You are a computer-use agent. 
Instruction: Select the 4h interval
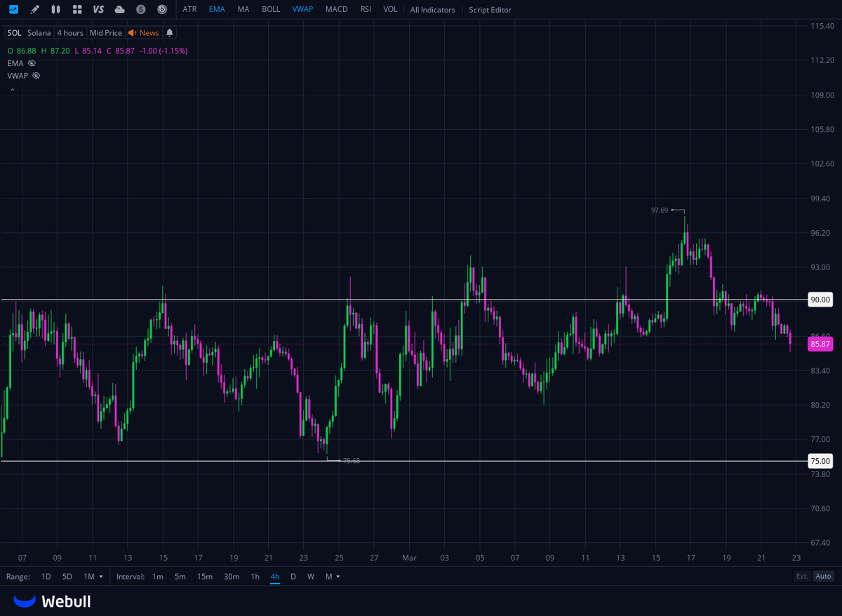275,576
